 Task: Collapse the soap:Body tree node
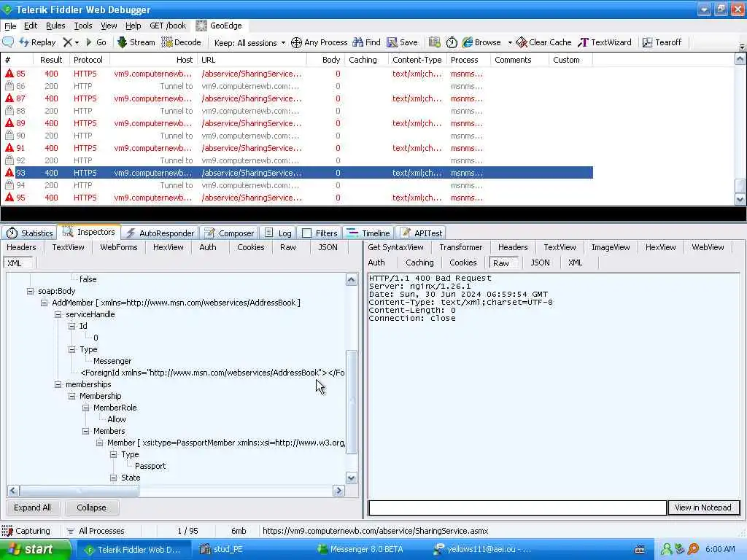(30, 291)
